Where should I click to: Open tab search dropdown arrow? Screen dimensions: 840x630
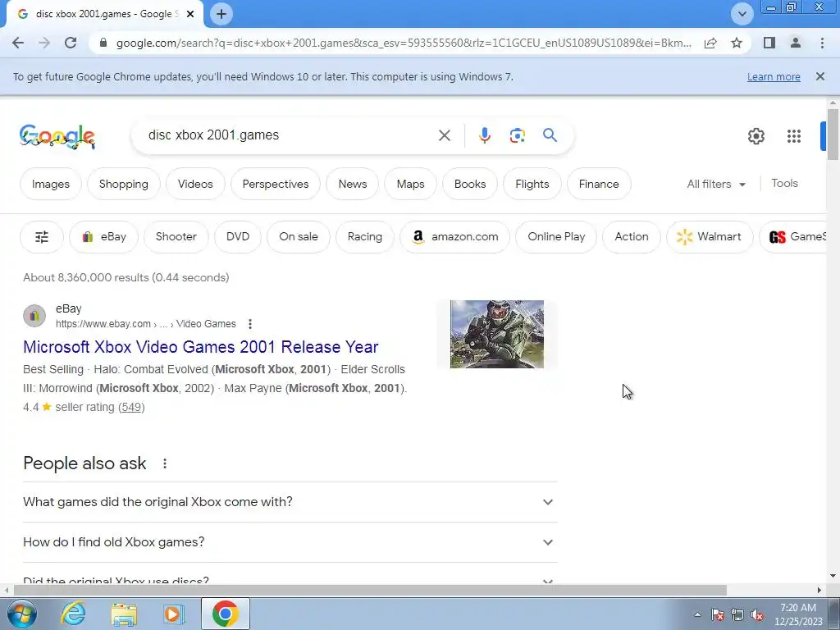(742, 14)
